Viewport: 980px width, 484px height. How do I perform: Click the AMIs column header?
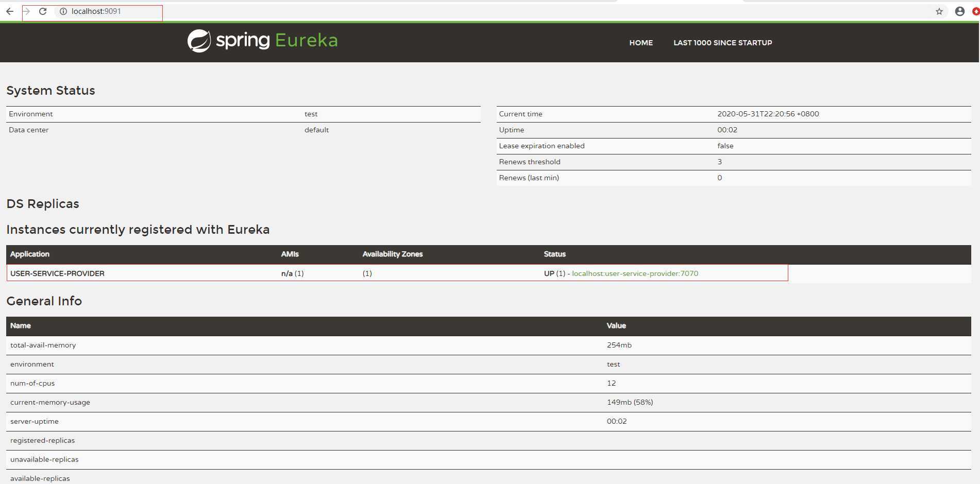pos(290,254)
